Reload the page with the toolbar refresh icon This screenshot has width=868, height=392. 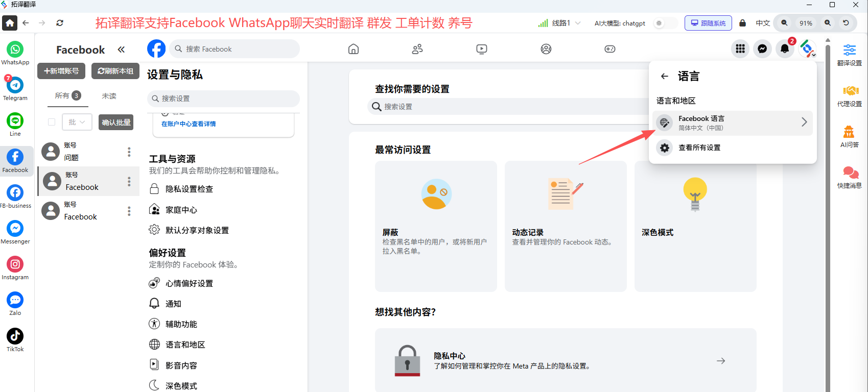[x=60, y=23]
